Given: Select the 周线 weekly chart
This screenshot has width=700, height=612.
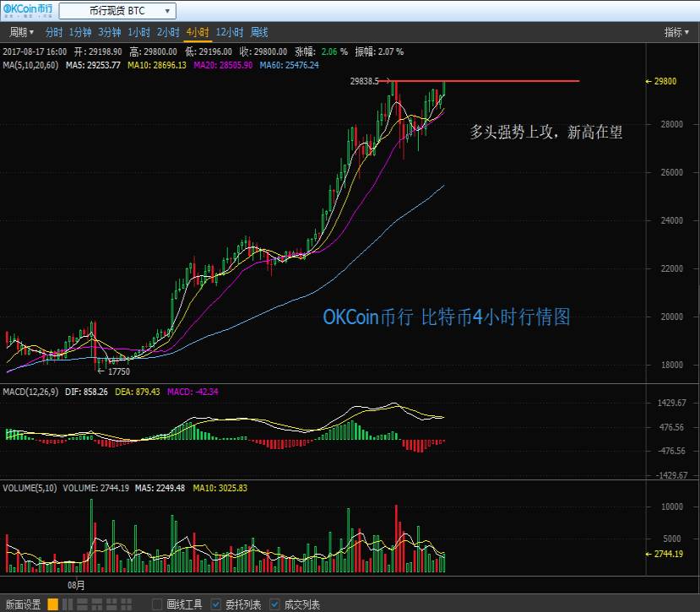Looking at the screenshot, I should (259, 32).
